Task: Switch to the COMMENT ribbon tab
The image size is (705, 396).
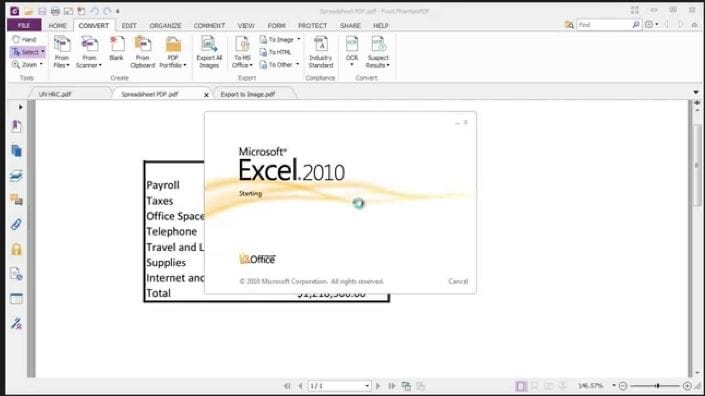Action: (x=209, y=26)
